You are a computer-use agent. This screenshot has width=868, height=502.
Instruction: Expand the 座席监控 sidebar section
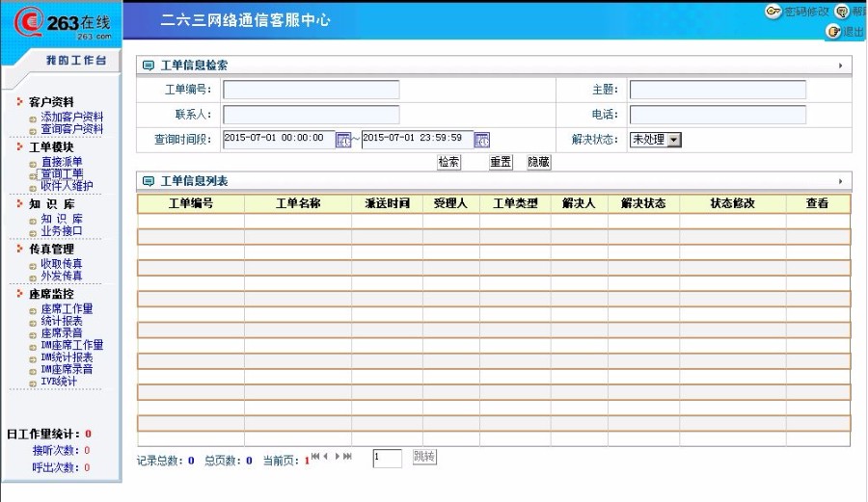(x=51, y=294)
